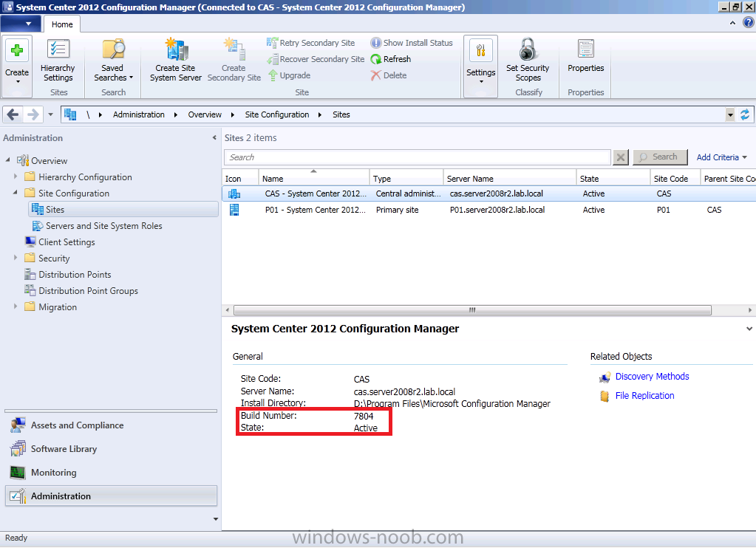Expand the Hierarchy Configuration folder
756x548 pixels.
[x=16, y=177]
